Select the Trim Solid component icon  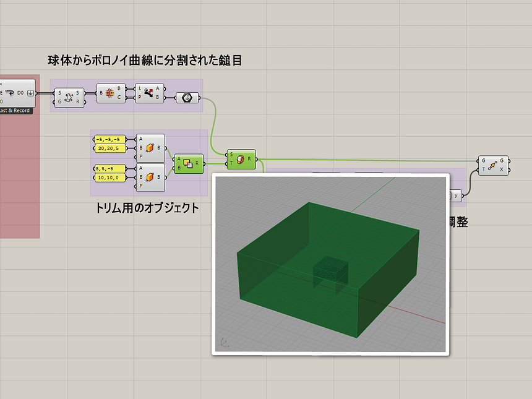pyautogui.click(x=241, y=161)
